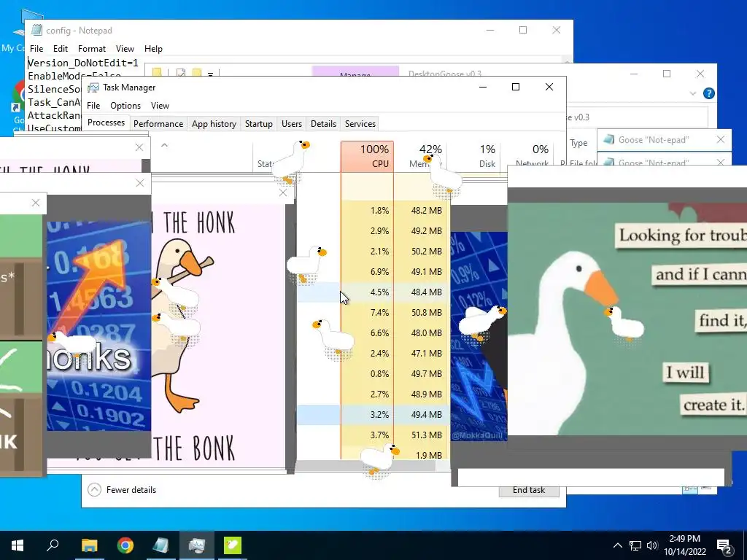
Task: Switch to the Performance tab
Action: point(158,124)
